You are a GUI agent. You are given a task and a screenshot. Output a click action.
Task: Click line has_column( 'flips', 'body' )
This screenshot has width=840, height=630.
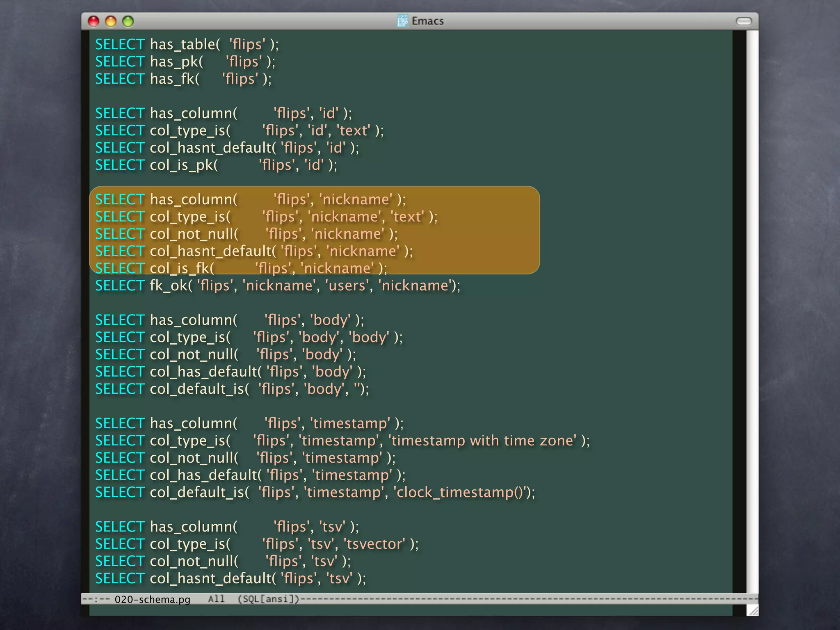pos(230,320)
